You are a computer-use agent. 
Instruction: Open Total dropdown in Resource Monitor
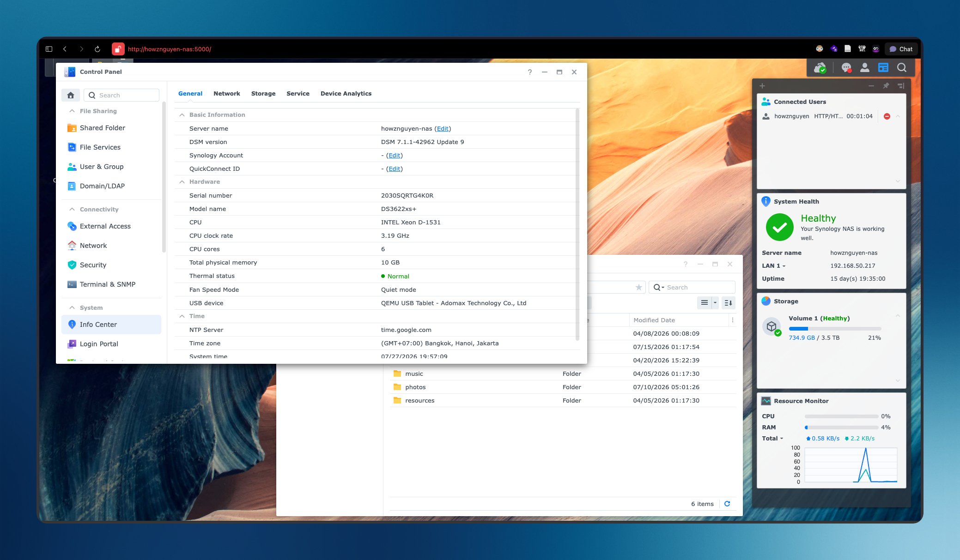772,439
